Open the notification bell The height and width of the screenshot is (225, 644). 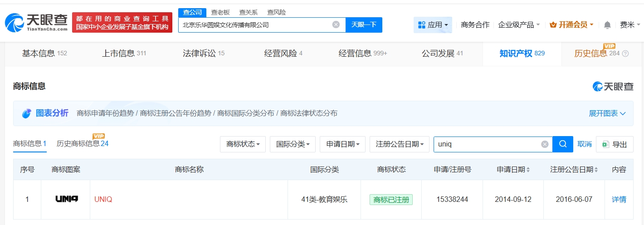click(x=607, y=25)
